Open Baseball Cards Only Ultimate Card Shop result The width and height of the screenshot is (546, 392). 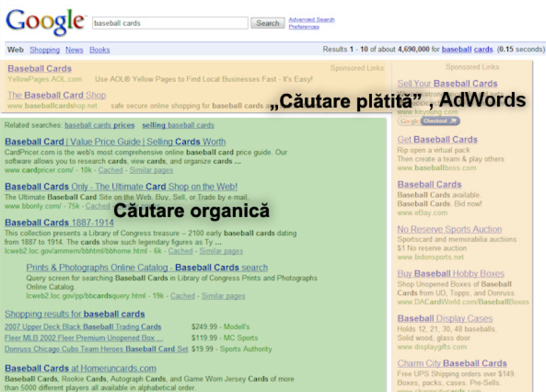(121, 186)
